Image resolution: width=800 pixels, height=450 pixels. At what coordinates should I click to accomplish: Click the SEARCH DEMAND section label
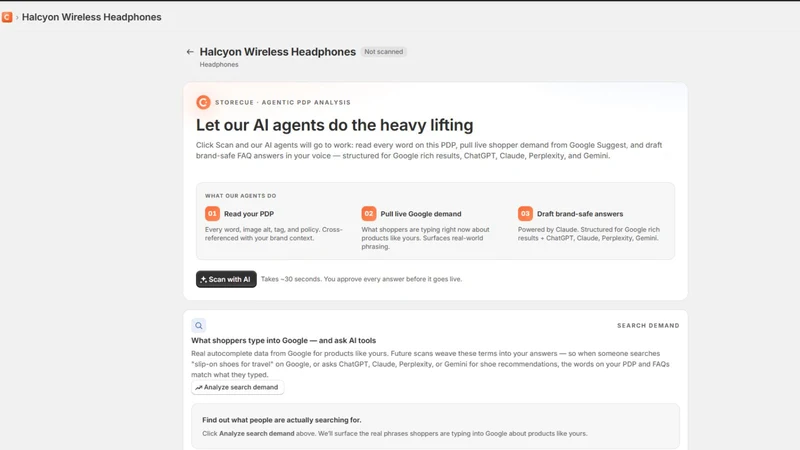point(648,326)
